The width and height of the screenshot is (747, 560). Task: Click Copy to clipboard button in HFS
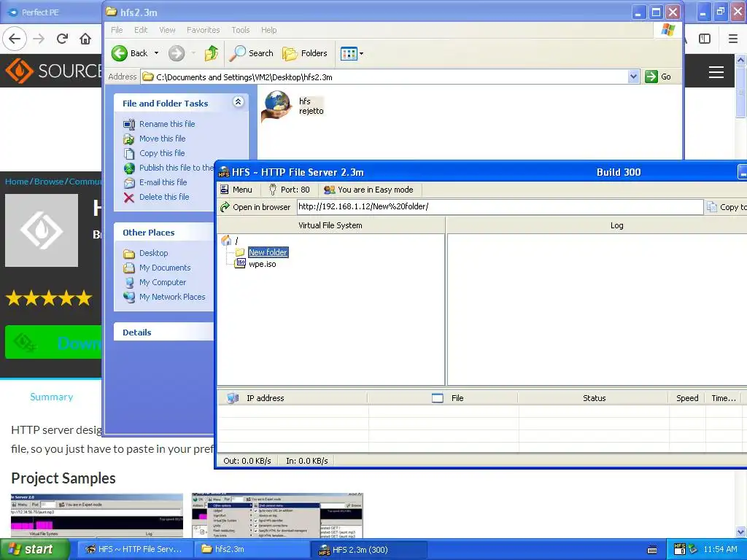727,207
